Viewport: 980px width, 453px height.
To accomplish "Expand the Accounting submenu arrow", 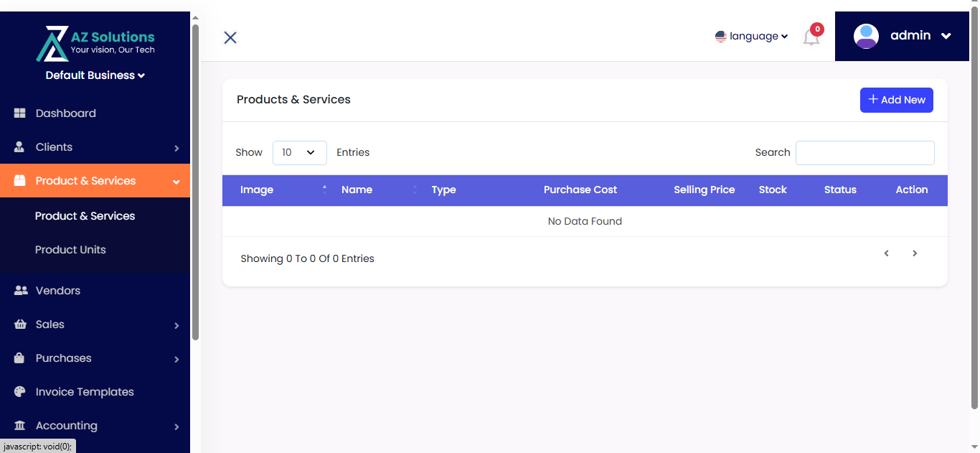I will (176, 426).
